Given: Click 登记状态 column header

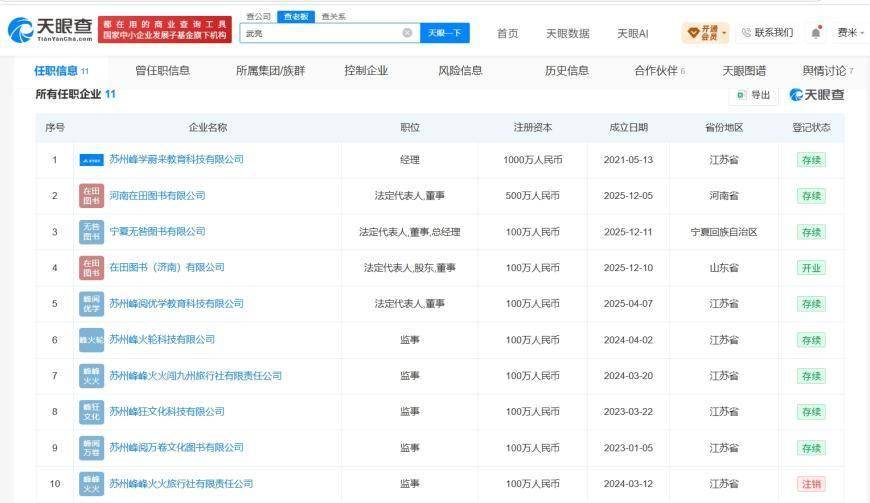Looking at the screenshot, I should tap(811, 128).
